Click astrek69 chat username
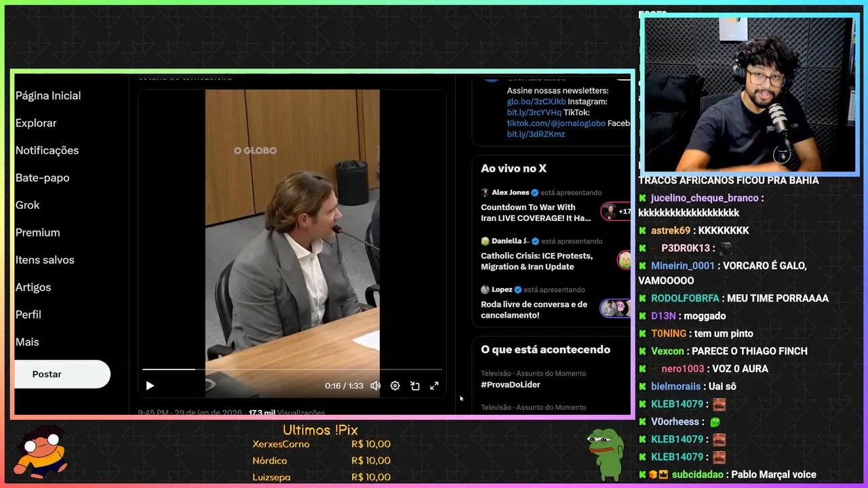Viewport: 868px width, 488px height. (x=671, y=230)
